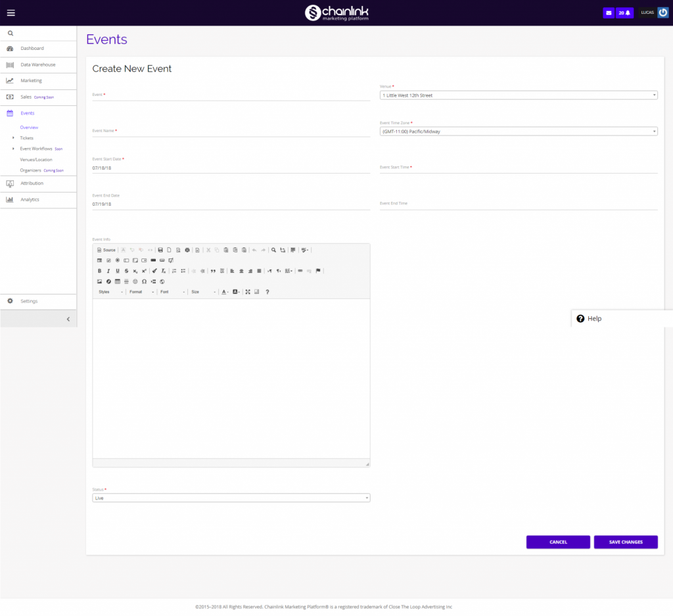Select the Print icon in the editor toolbar

coord(187,250)
